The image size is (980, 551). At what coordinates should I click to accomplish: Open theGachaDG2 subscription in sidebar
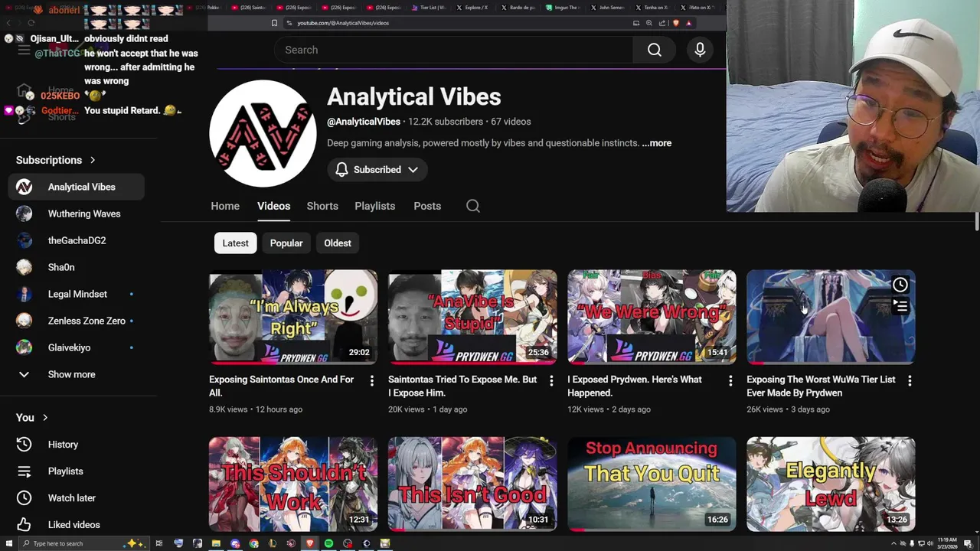[x=77, y=240]
